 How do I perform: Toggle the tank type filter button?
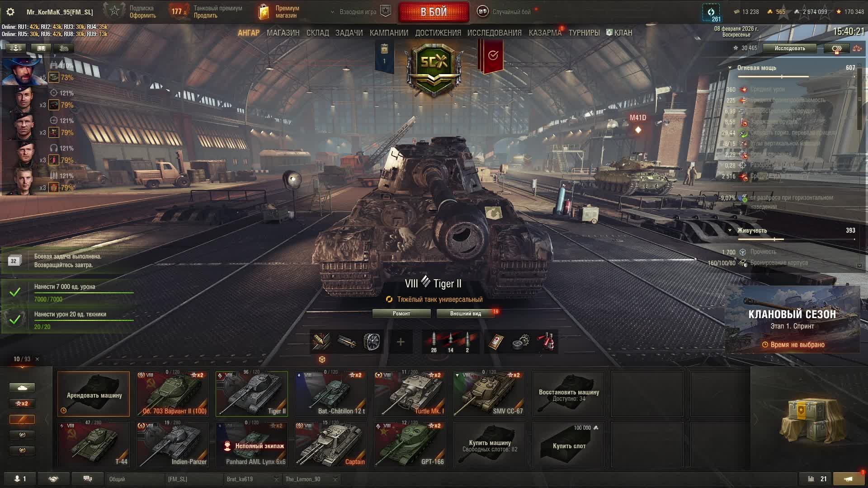(22, 388)
